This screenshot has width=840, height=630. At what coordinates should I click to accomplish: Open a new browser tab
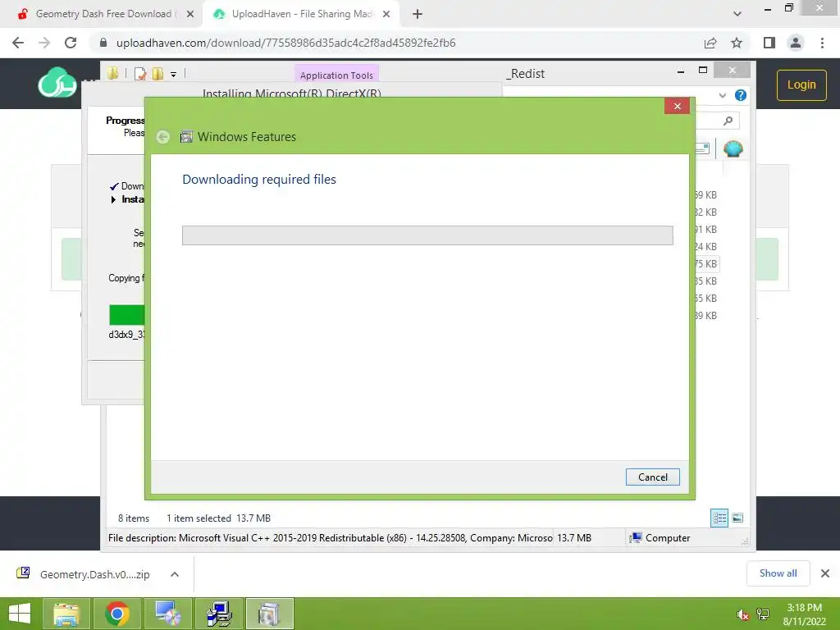click(x=418, y=15)
